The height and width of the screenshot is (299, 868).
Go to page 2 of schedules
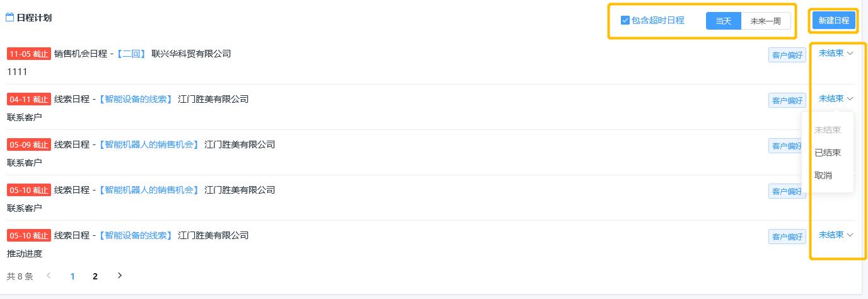[x=95, y=276]
